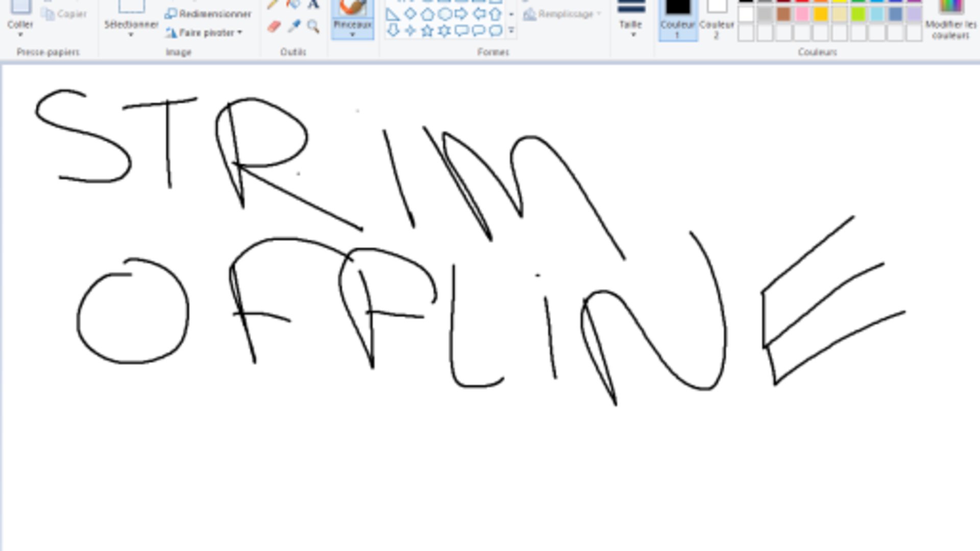
Task: Select the Eraser tool
Action: pos(274,26)
